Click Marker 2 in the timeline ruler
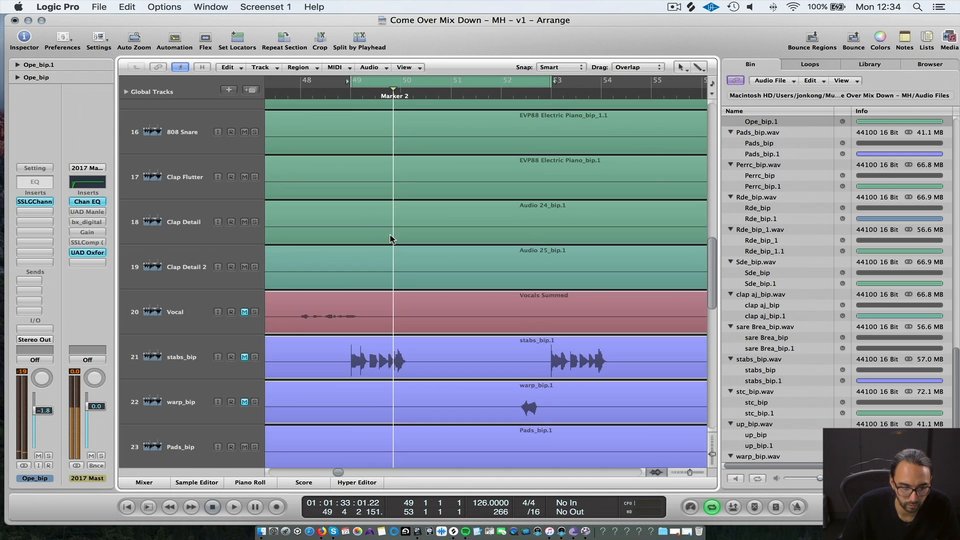The height and width of the screenshot is (540, 960). pyautogui.click(x=394, y=96)
